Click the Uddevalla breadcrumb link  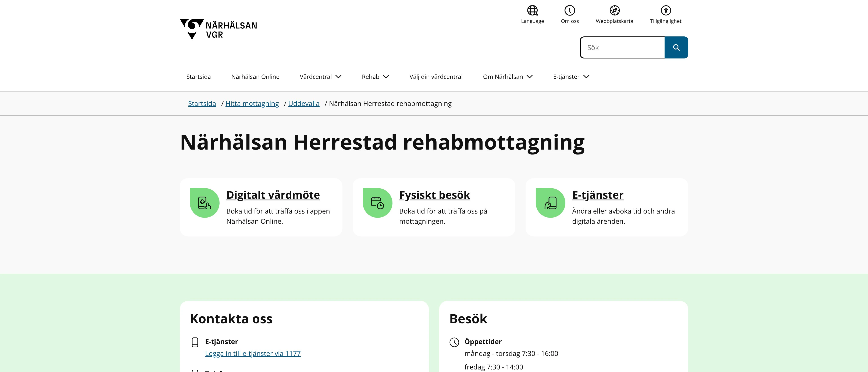[304, 103]
